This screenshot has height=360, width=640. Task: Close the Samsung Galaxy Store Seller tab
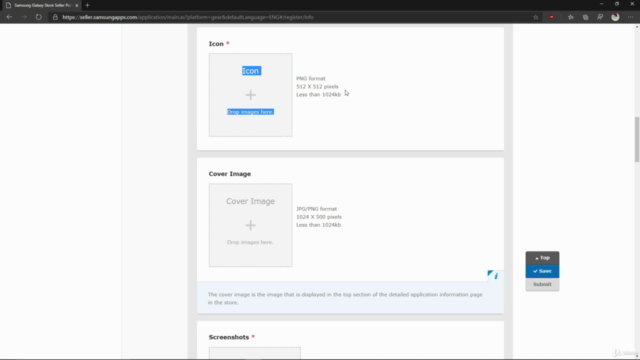pyautogui.click(x=77, y=5)
